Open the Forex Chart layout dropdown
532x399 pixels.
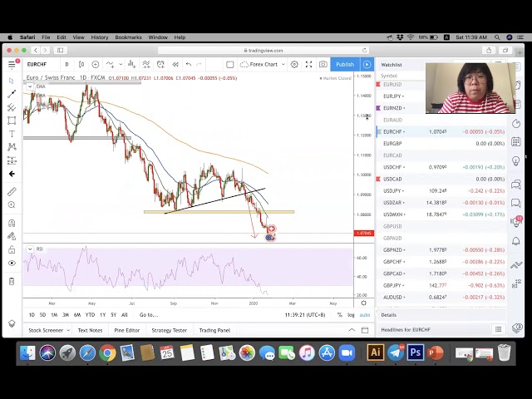(265, 64)
